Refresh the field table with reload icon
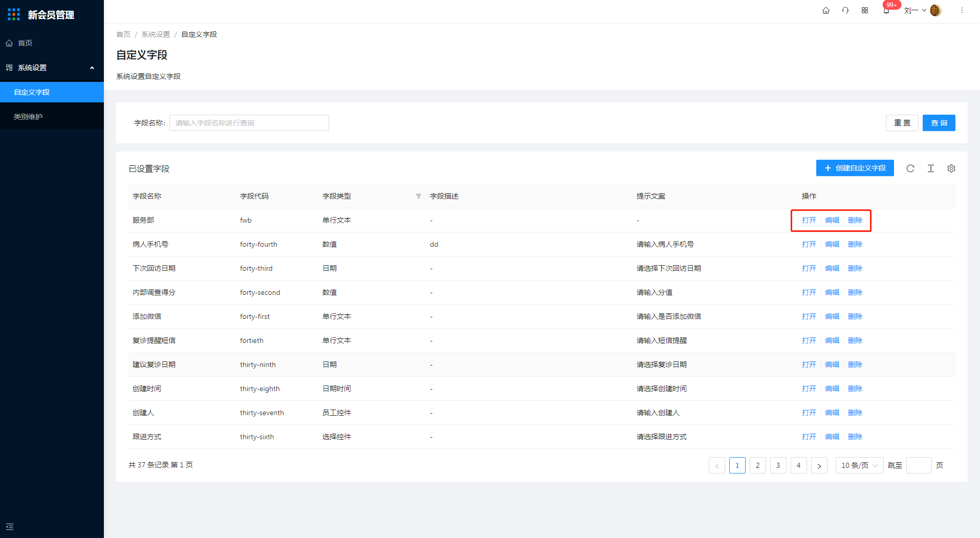The image size is (980, 538). 910,168
